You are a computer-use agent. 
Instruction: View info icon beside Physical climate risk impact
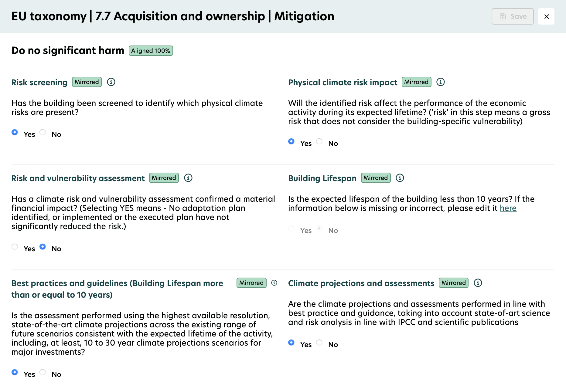(441, 82)
